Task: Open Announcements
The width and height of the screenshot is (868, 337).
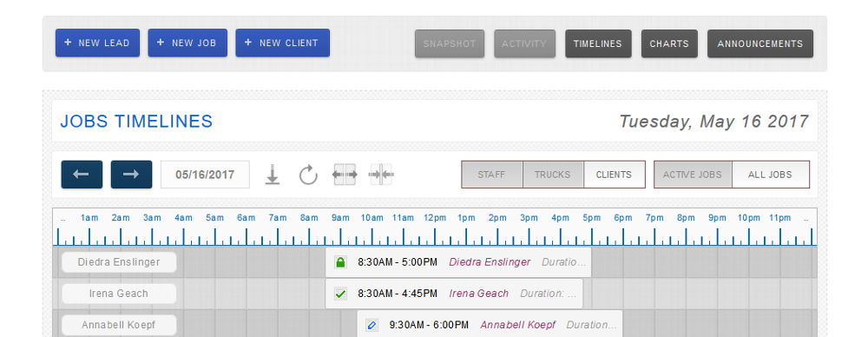Action: point(760,43)
